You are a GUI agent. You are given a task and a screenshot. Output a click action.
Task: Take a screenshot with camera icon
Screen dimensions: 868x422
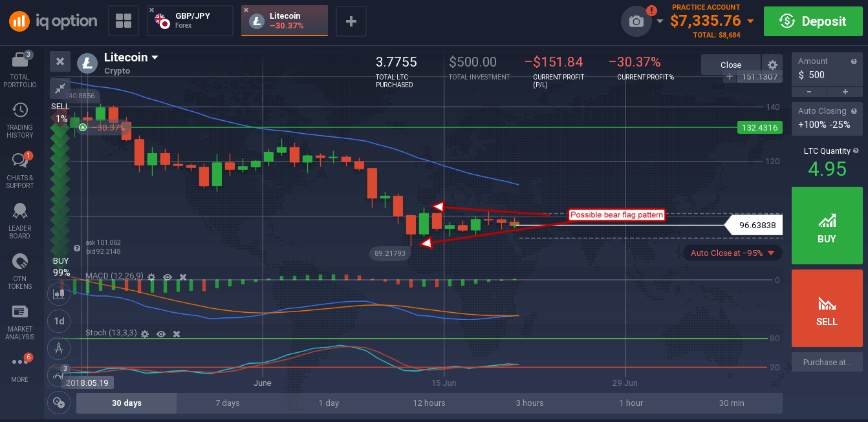point(636,21)
